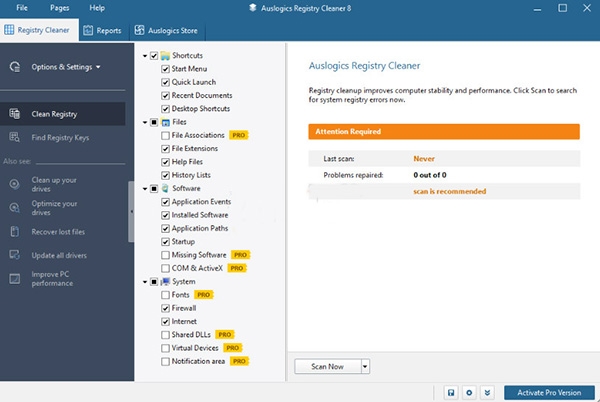The height and width of the screenshot is (402, 600).
Task: Click the PRO badge beside Shared DLLs
Action: (225, 335)
